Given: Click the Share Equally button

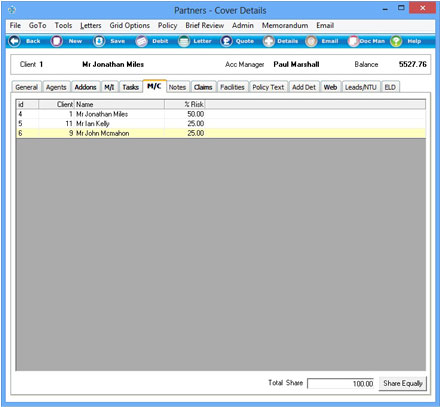Looking at the screenshot, I should tap(402, 383).
